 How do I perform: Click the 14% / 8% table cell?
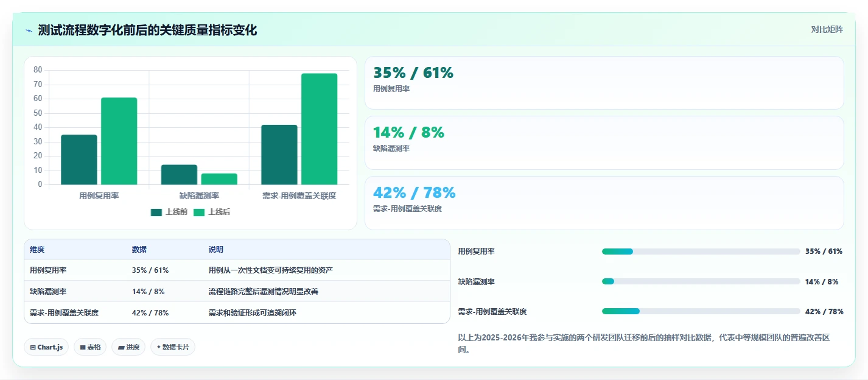[148, 292]
